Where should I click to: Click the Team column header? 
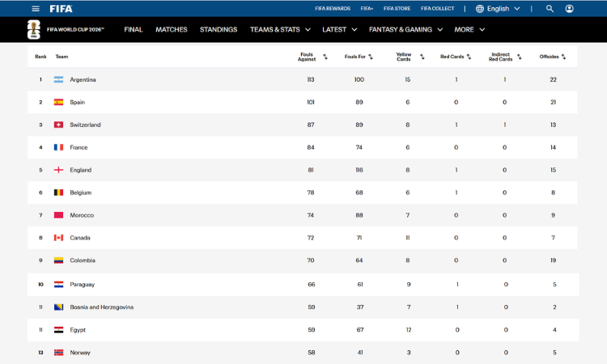click(x=62, y=57)
